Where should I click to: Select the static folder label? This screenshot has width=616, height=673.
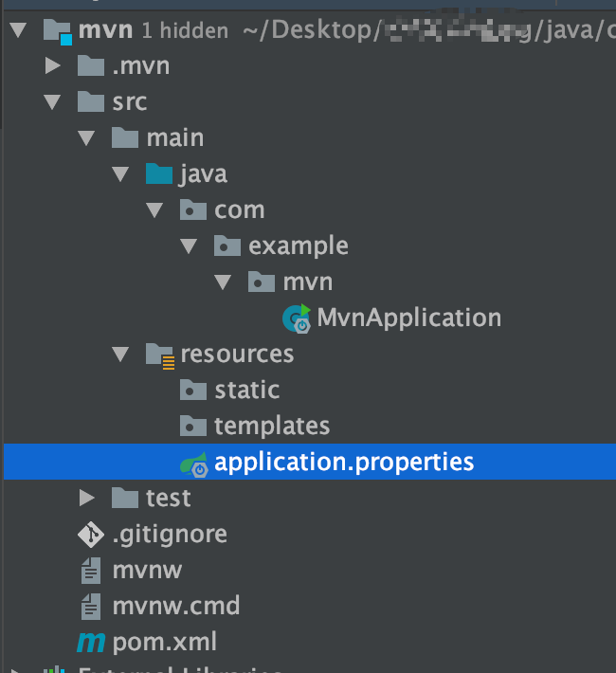click(246, 391)
